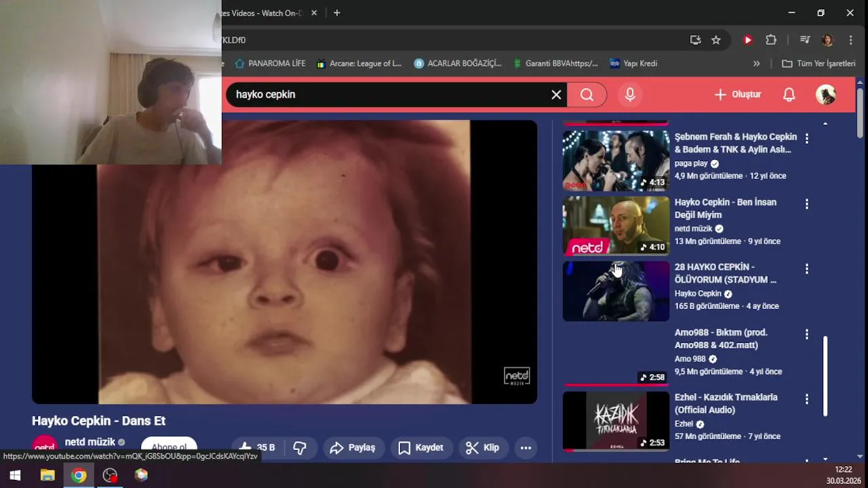Open Chrome extensions puzzle icon
Screen dimensions: 868x488
pos(771,40)
